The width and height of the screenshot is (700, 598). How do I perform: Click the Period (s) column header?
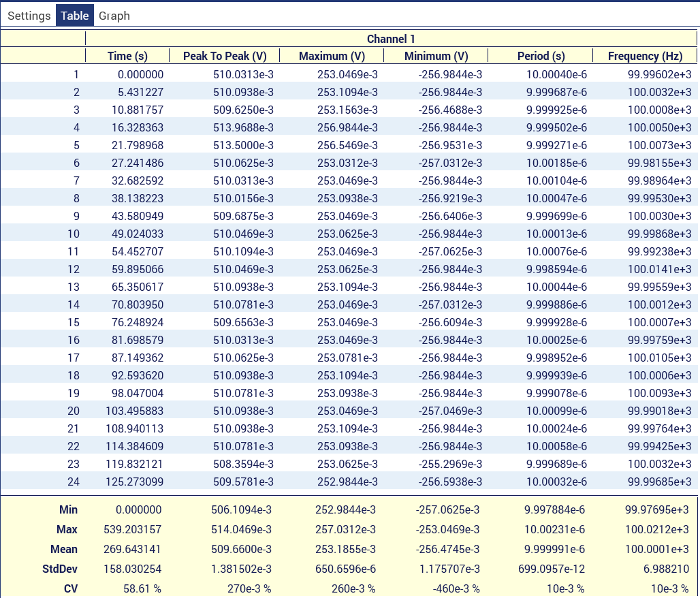541,57
